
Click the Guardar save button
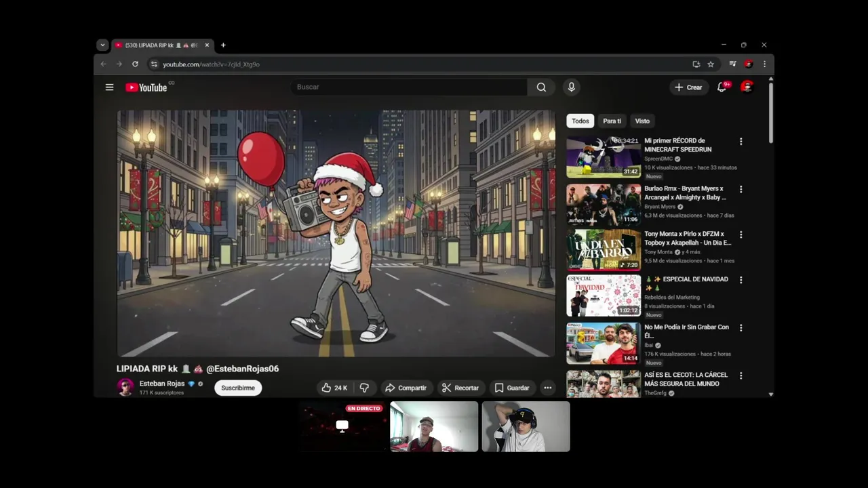pos(512,388)
